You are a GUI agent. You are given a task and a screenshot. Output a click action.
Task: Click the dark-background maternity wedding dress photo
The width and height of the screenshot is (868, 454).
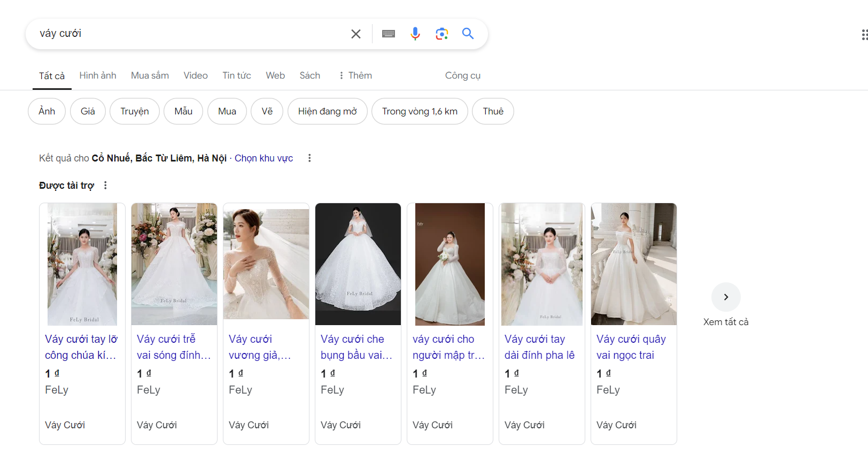click(358, 264)
